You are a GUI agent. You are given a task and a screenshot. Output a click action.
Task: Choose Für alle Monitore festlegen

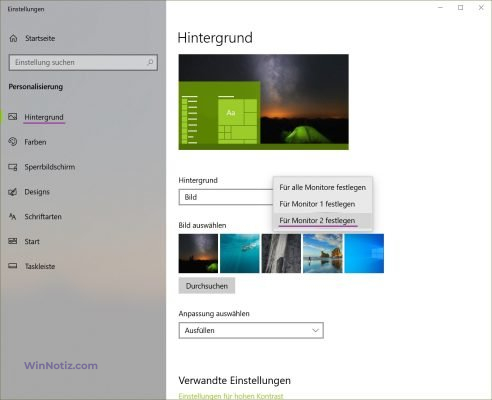click(322, 187)
